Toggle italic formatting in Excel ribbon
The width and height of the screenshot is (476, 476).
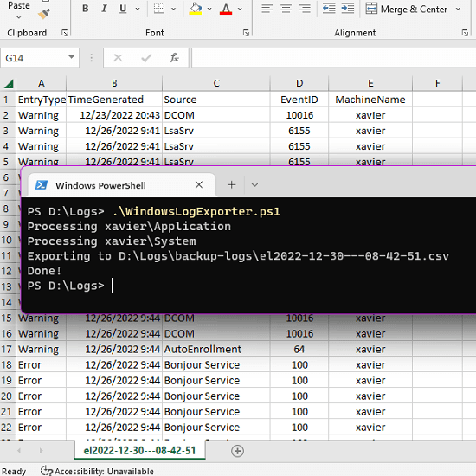104,9
